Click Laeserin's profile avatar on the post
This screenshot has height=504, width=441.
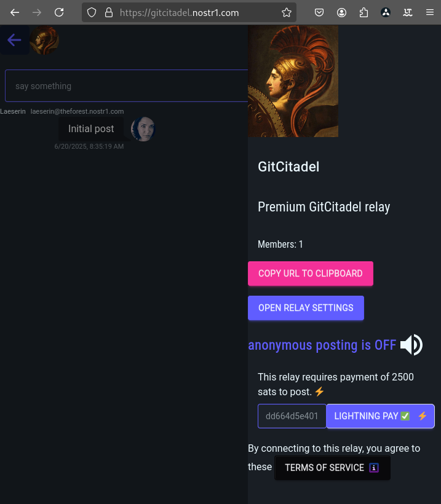pos(143,129)
